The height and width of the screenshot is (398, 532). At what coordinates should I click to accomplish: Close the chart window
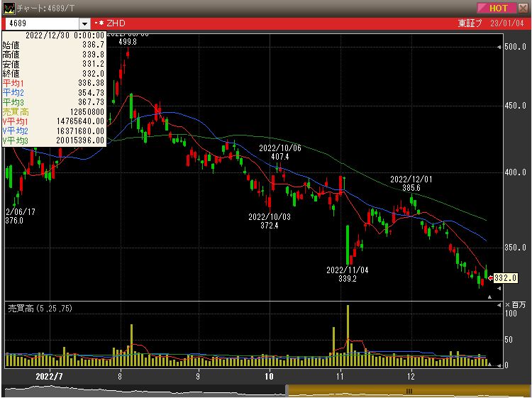tap(523, 8)
